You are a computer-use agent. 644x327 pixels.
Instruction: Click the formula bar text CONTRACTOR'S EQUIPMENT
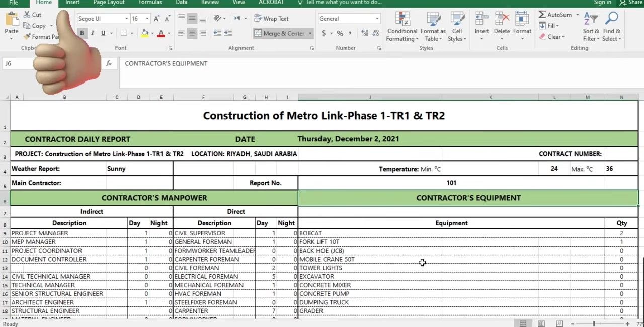click(166, 63)
